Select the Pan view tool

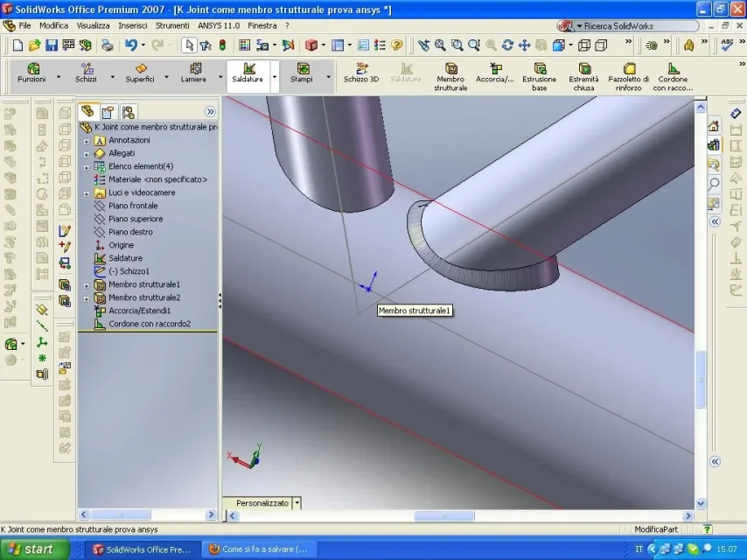(x=524, y=45)
